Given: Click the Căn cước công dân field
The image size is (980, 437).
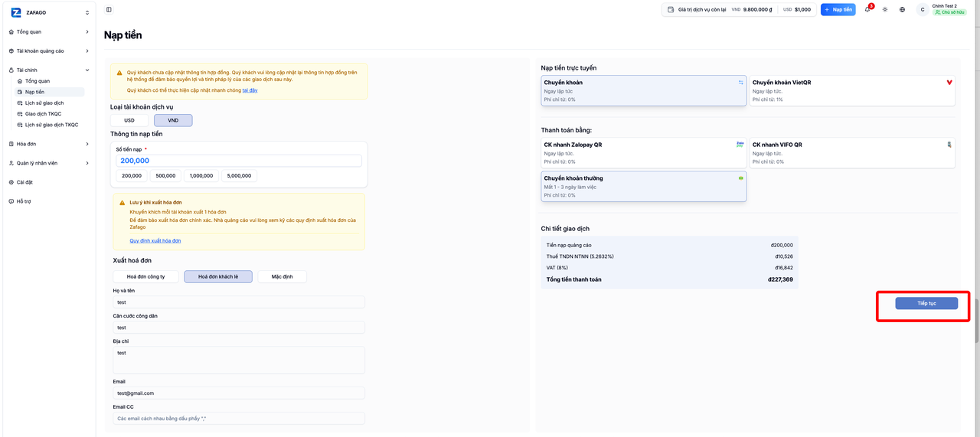Looking at the screenshot, I should pyautogui.click(x=239, y=328).
